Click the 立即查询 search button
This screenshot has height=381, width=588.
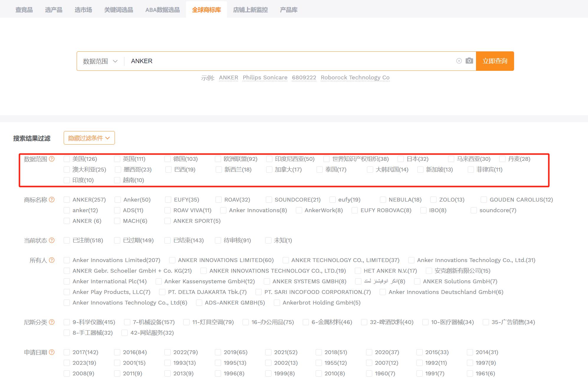click(495, 61)
